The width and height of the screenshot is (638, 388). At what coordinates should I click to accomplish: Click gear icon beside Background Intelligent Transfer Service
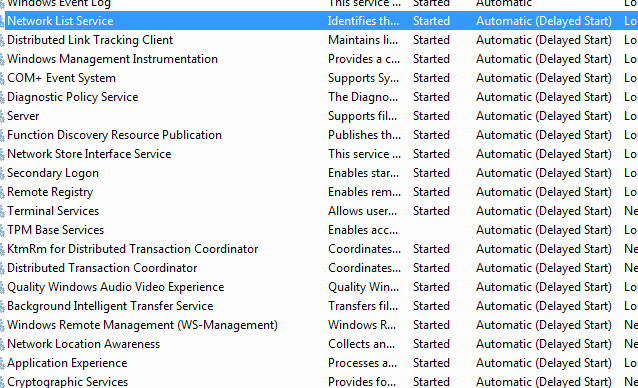pos(2,306)
